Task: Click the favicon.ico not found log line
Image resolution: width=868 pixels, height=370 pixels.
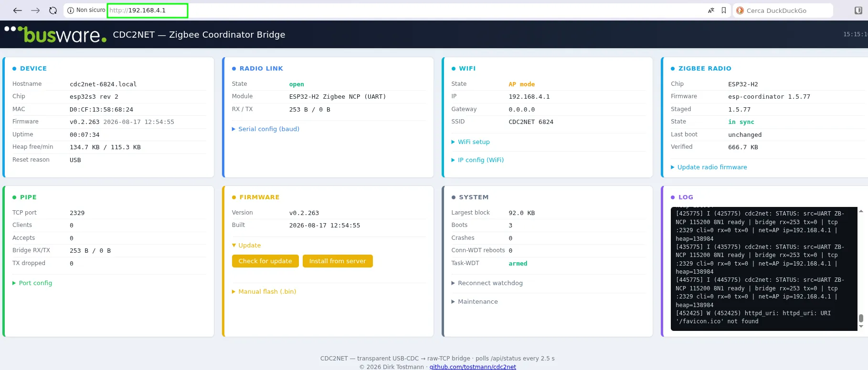Action: pyautogui.click(x=753, y=317)
